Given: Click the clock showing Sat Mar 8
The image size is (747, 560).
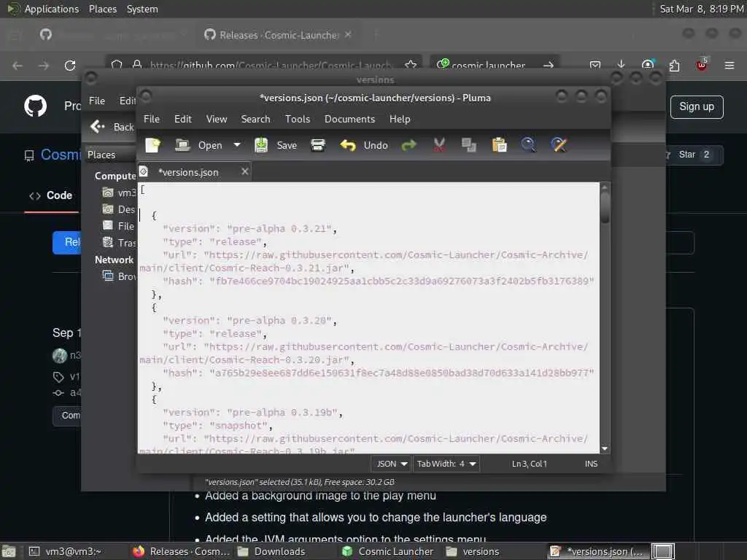Looking at the screenshot, I should click(701, 9).
